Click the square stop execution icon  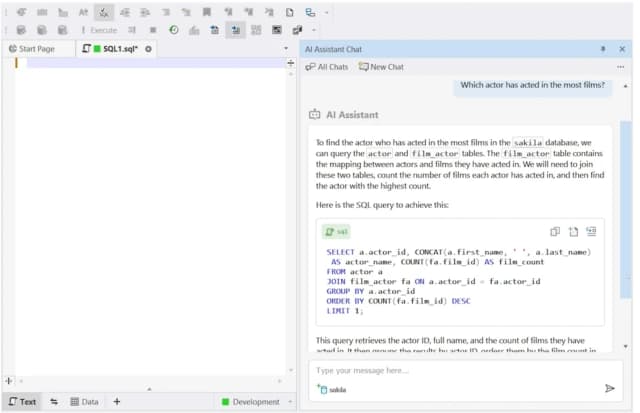[x=153, y=30]
